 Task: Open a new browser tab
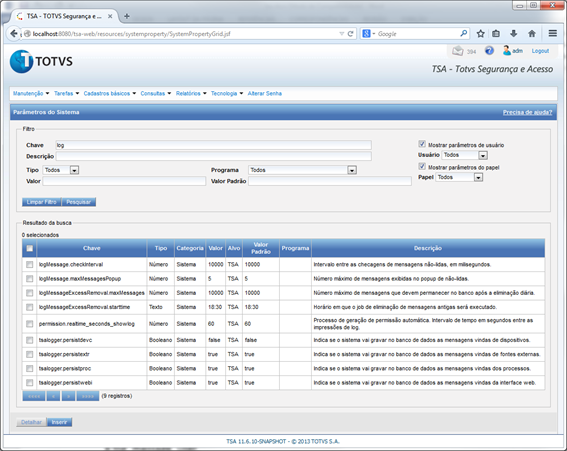(127, 16)
